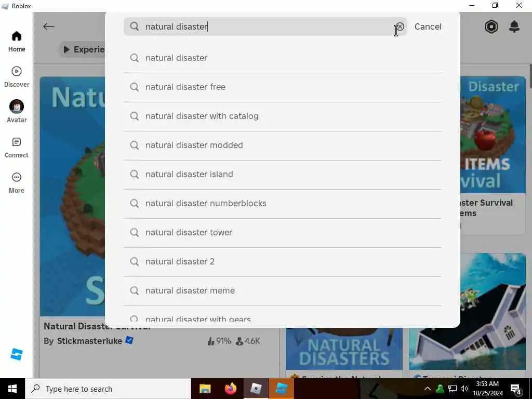Click the 91% thumbs-up rating
Image resolution: width=532 pixels, height=399 pixels.
click(x=219, y=341)
